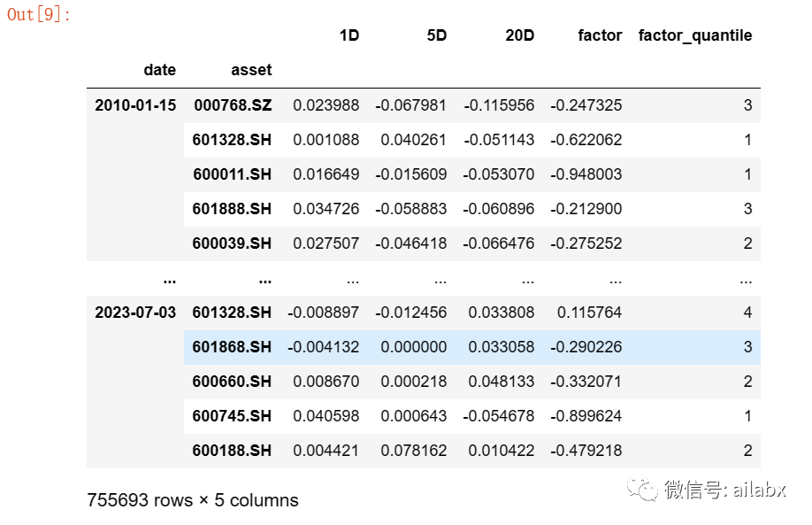Click the date index header
The image size is (812, 525).
click(x=159, y=70)
